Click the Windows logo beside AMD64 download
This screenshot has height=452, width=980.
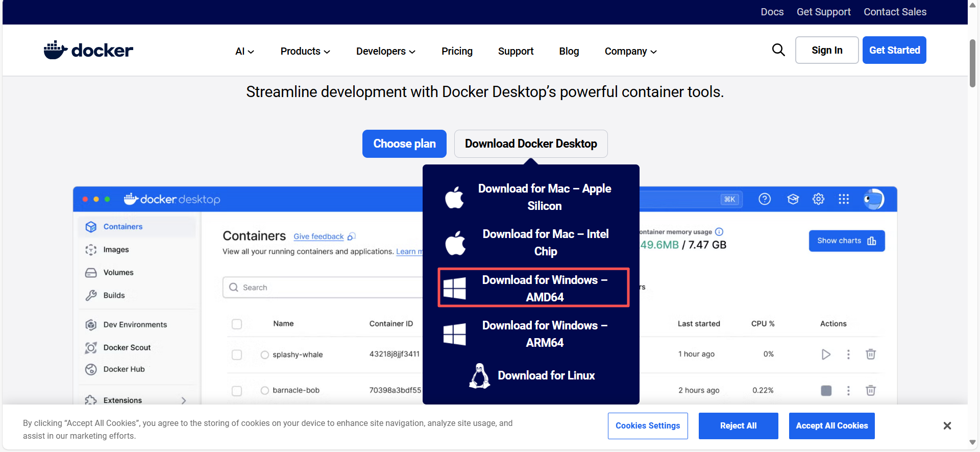(x=454, y=288)
